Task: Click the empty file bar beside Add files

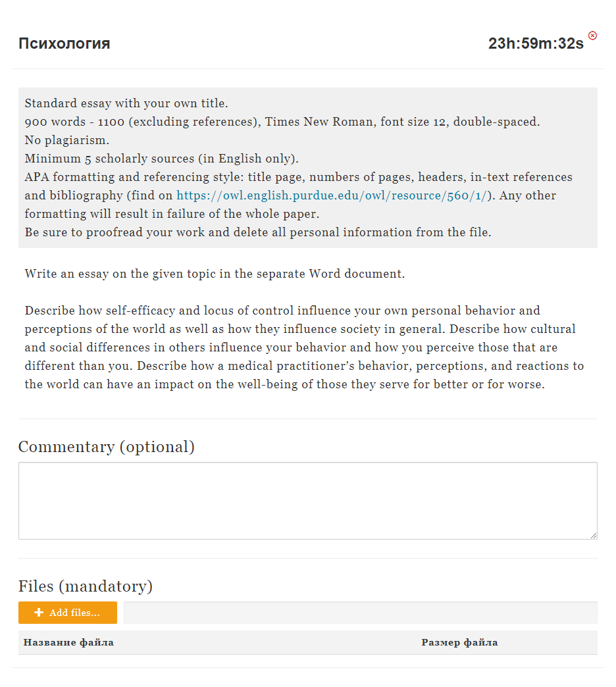Action: pos(360,613)
